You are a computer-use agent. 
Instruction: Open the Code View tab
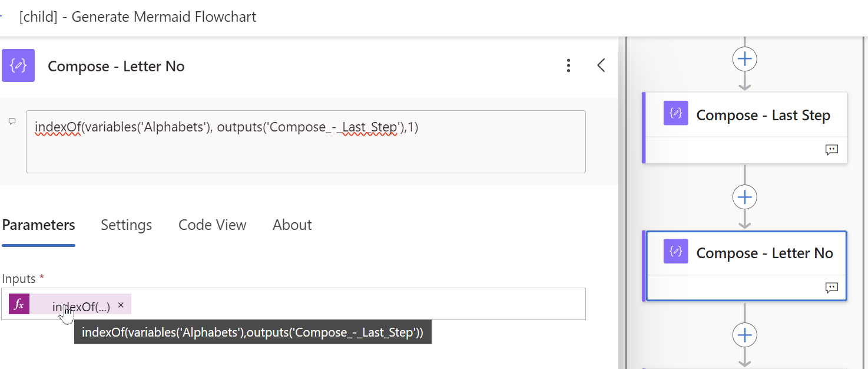(x=212, y=225)
